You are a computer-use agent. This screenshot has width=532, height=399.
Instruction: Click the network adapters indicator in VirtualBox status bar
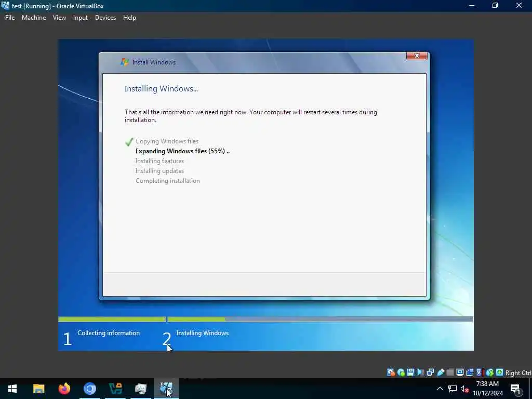[x=431, y=373]
